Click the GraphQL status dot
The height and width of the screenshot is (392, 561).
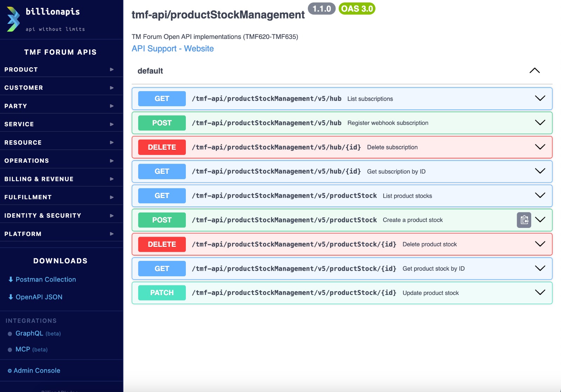(10, 334)
